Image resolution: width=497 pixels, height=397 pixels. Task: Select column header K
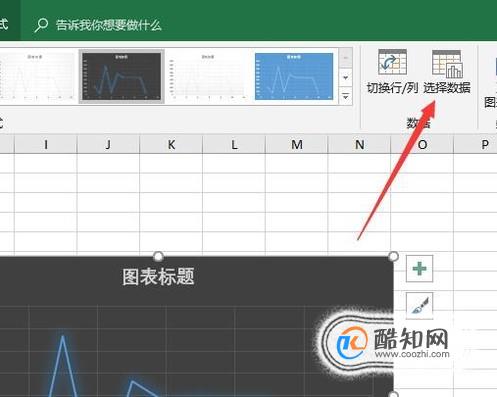171,145
